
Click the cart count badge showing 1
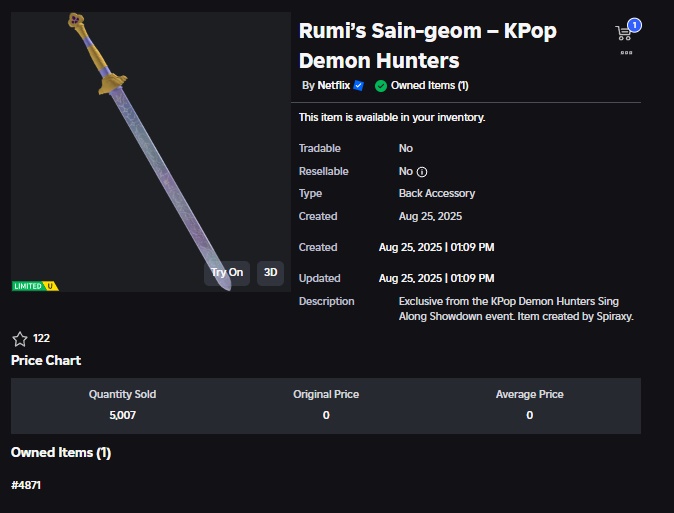click(x=634, y=25)
